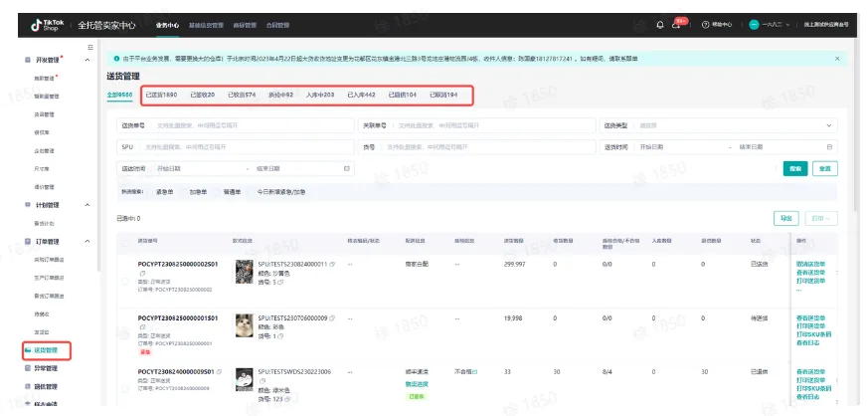The image size is (868, 416).
Task: Open the cat product thumbnail image
Action: click(x=245, y=325)
